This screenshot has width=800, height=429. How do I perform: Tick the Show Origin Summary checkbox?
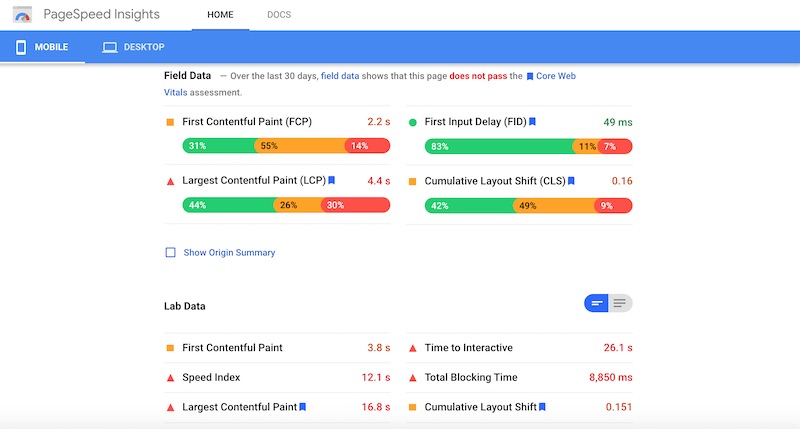(x=170, y=253)
